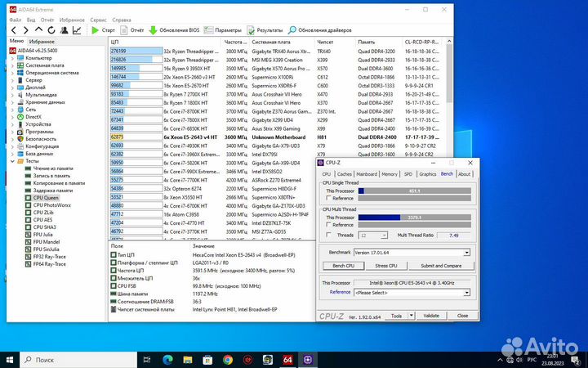The height and width of the screenshot is (368, 588).
Task: Click the Stress CPU button
Action: 386,266
